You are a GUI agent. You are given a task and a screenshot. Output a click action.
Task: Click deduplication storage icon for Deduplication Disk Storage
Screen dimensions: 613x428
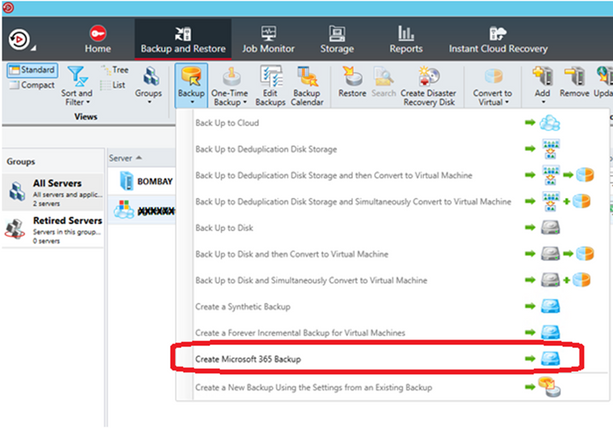550,149
